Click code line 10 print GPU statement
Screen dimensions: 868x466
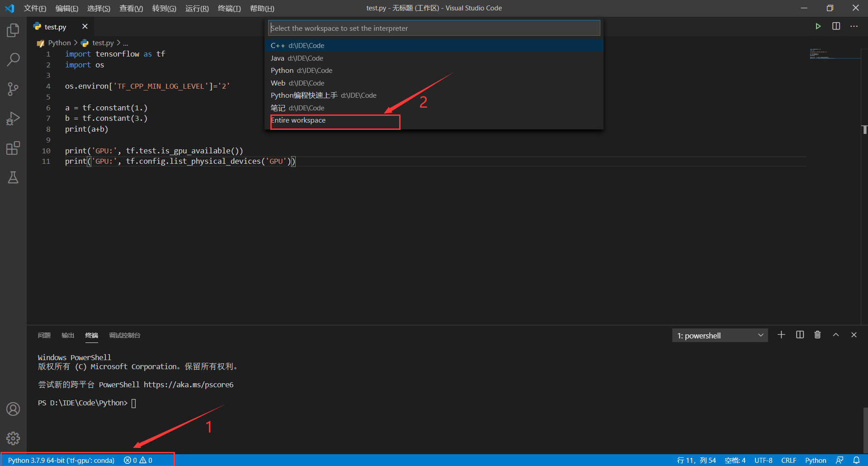[154, 151]
